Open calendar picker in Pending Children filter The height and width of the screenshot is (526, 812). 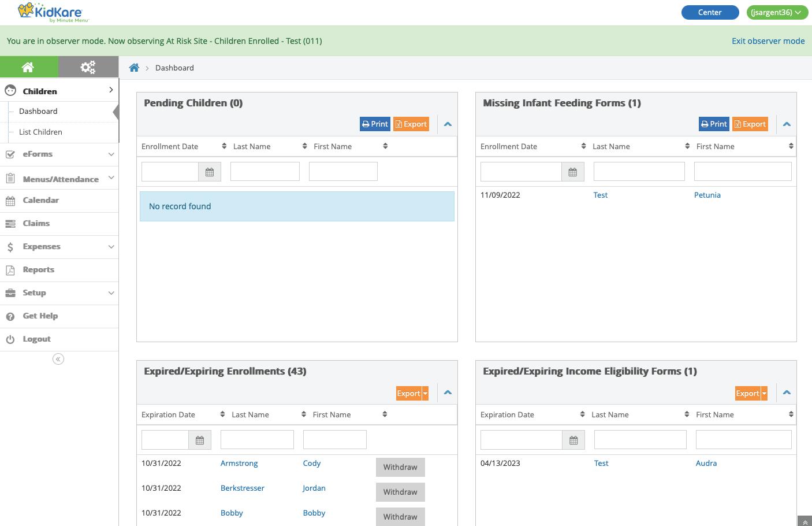[210, 172]
